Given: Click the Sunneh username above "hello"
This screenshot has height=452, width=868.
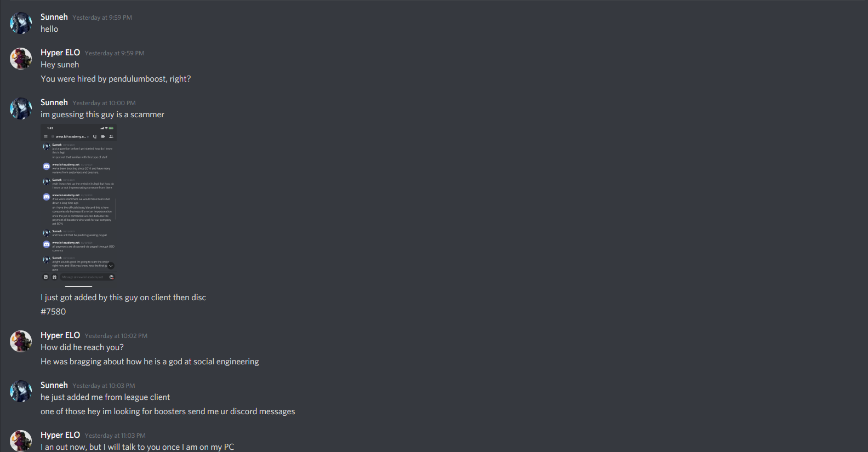Looking at the screenshot, I should click(x=54, y=17).
